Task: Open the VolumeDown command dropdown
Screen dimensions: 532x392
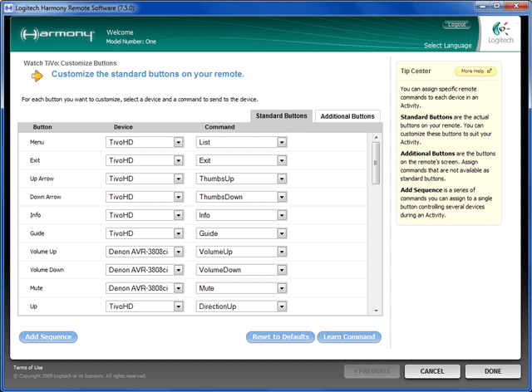Action: pos(242,270)
